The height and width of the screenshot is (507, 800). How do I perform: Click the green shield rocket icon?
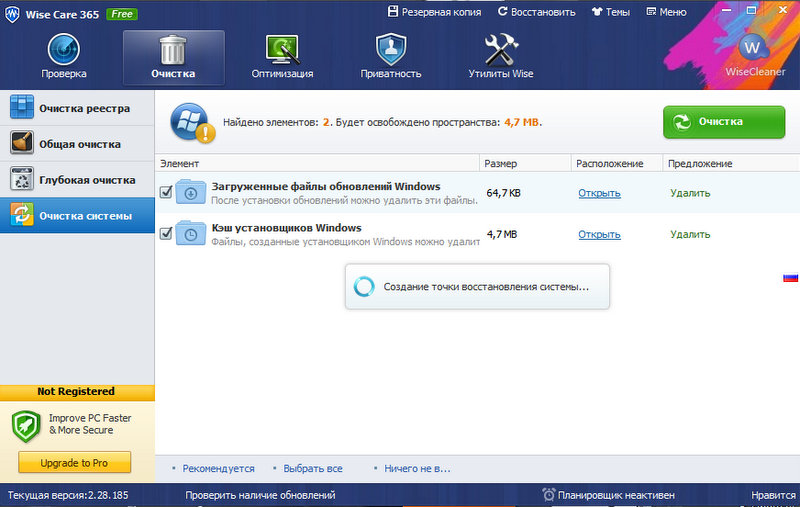click(26, 426)
